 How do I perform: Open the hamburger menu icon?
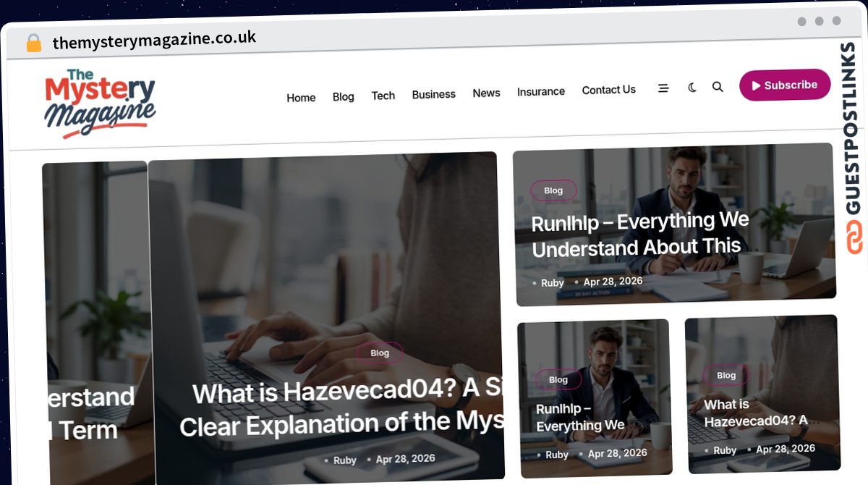click(x=663, y=88)
